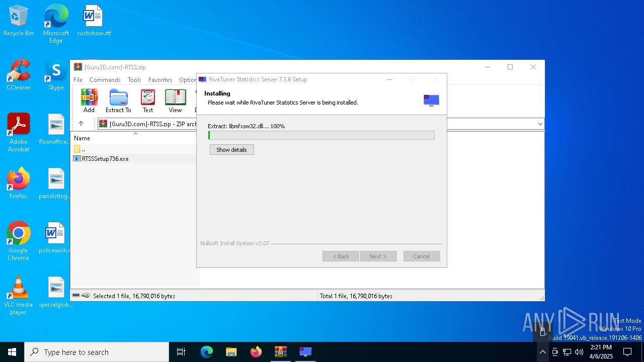Launch VLC media player shortcut
Viewport: 644px width, 362px height.
pos(19,296)
